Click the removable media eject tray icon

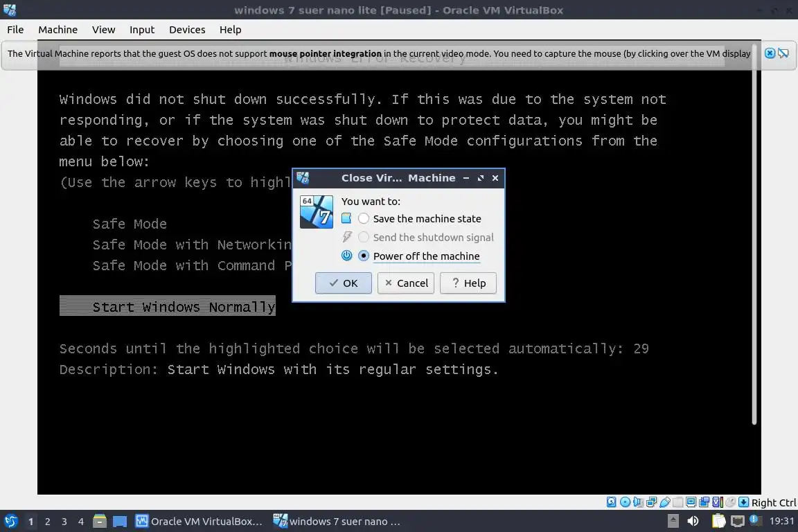tap(673, 521)
